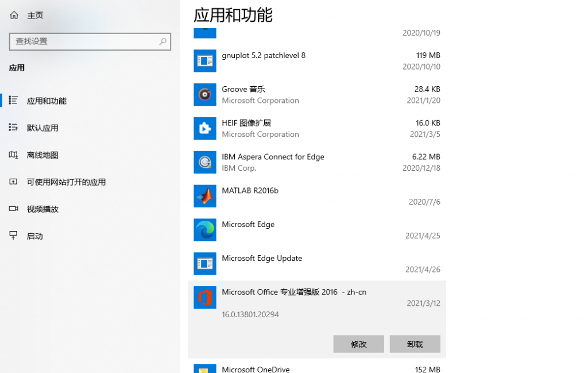Click the 启动 sidebar icon

tap(14, 236)
